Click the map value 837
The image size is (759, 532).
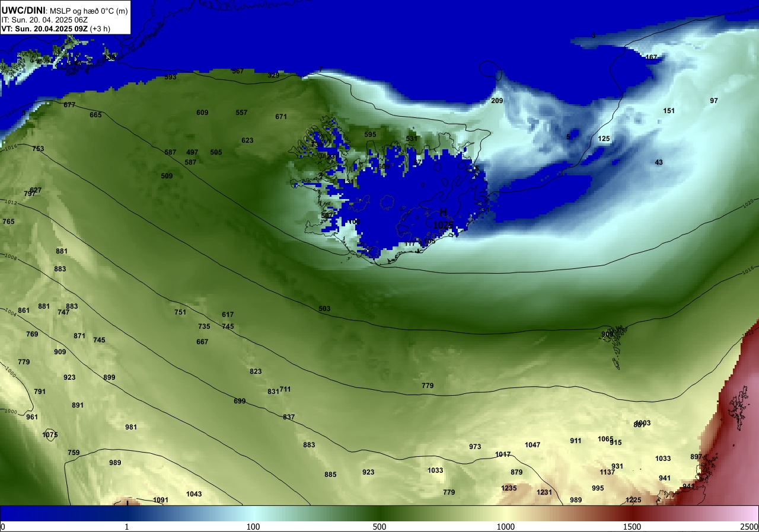point(289,417)
